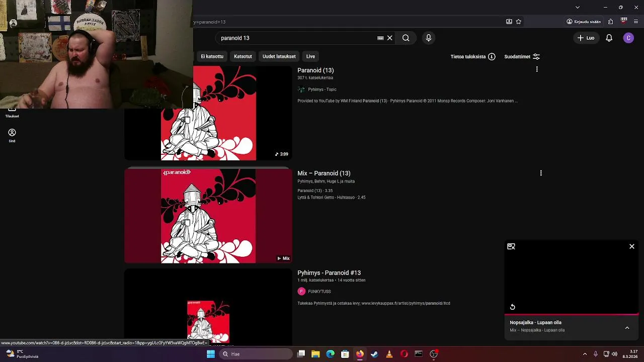Click the microphone icon in system tray

click(596, 354)
